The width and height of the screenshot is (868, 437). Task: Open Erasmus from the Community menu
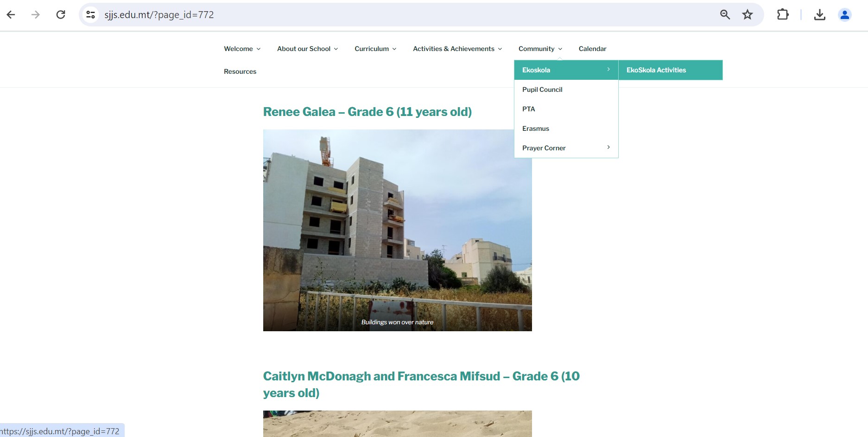point(536,129)
